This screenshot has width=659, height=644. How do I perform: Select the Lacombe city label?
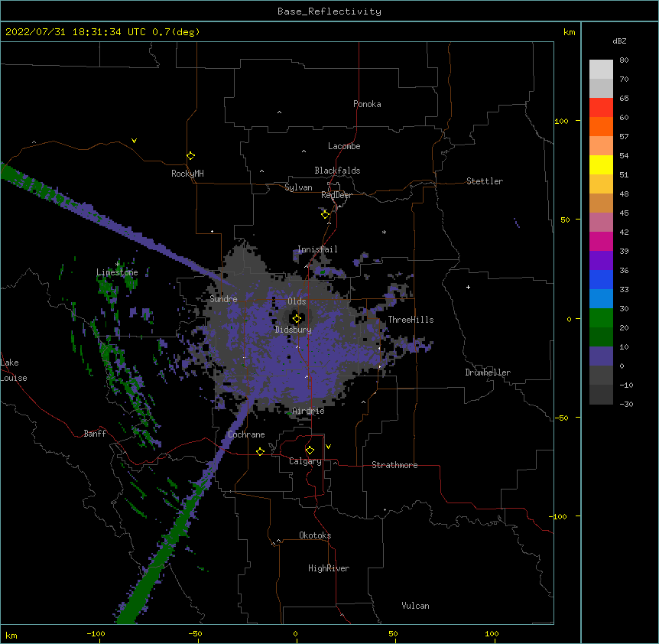[344, 146]
